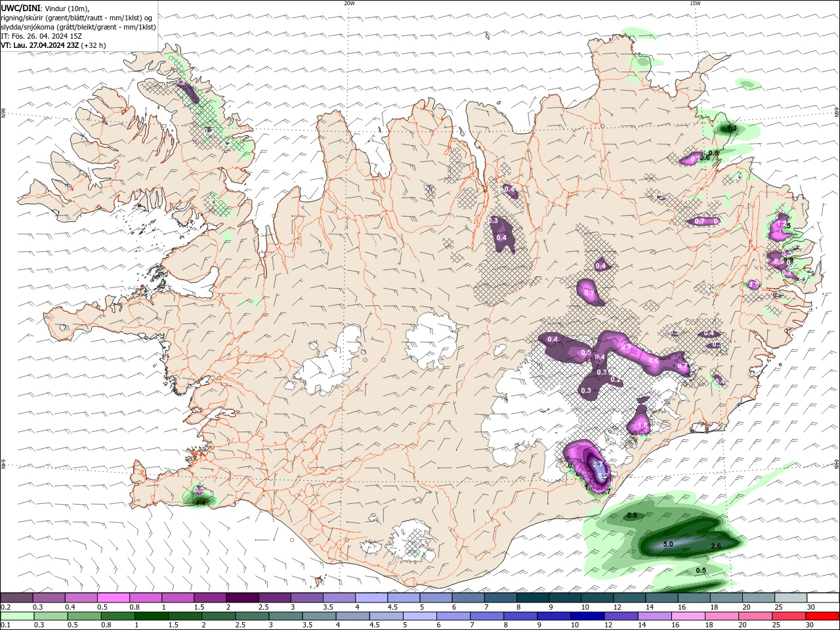The image size is (840, 630).
Task: Click the 0.1 label on the lower legend
Action: (5, 625)
